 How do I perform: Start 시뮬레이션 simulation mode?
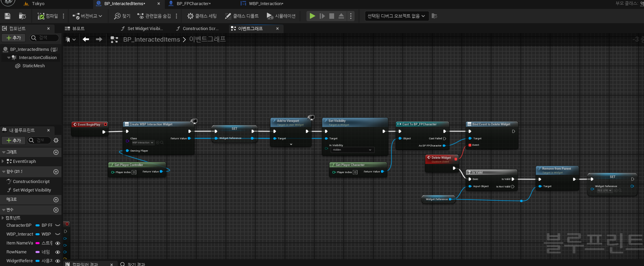click(x=281, y=16)
